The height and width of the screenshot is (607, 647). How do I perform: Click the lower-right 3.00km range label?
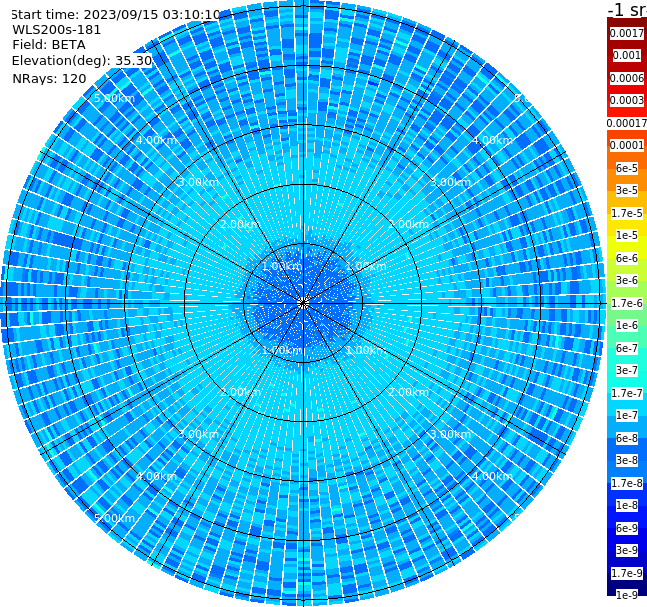[450, 434]
